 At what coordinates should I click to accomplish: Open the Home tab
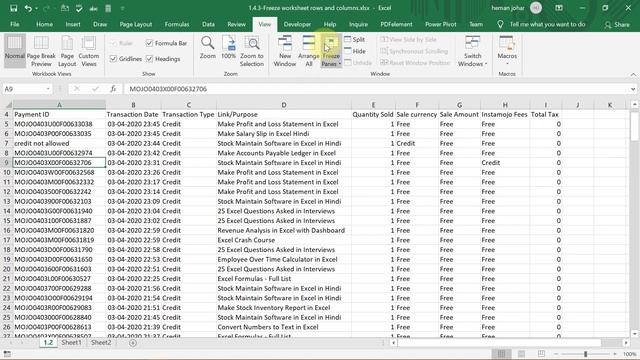44,24
